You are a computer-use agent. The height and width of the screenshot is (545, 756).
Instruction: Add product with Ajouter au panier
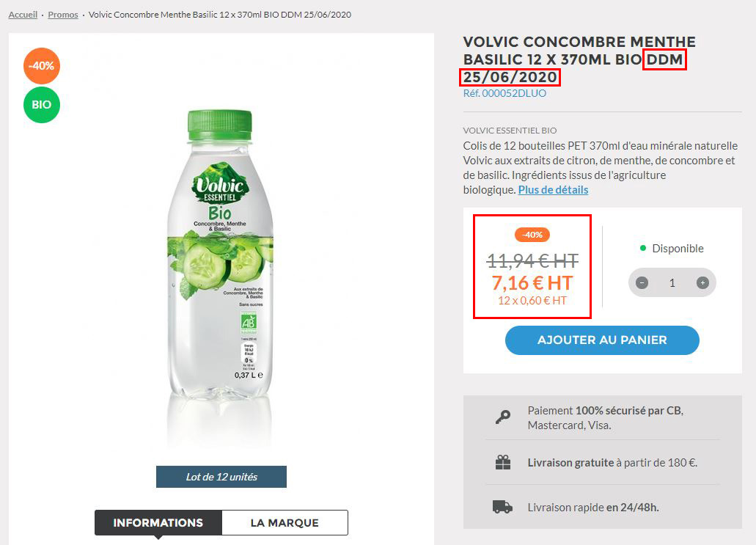pyautogui.click(x=602, y=340)
